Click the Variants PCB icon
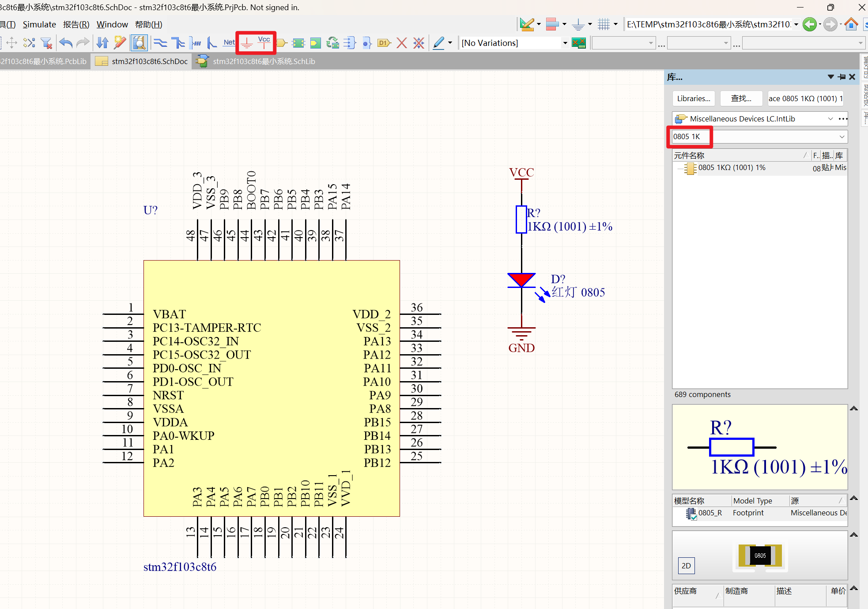The height and width of the screenshot is (609, 868). (579, 43)
